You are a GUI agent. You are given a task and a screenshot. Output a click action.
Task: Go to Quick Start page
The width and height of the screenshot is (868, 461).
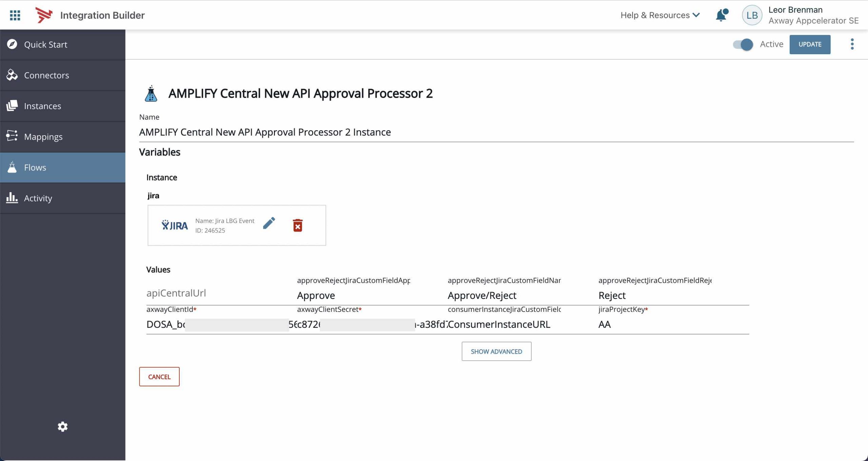click(x=63, y=45)
